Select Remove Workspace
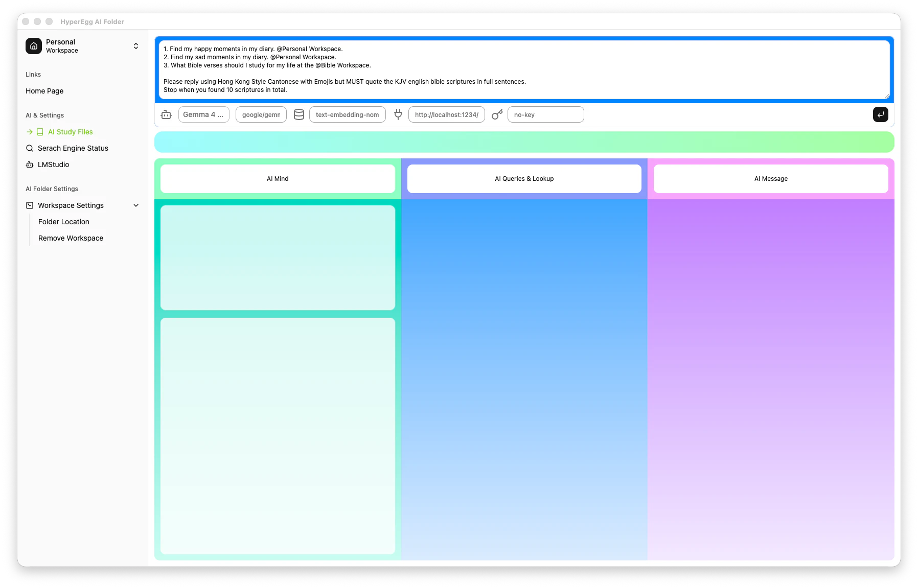Image resolution: width=918 pixels, height=588 pixels. click(x=71, y=238)
